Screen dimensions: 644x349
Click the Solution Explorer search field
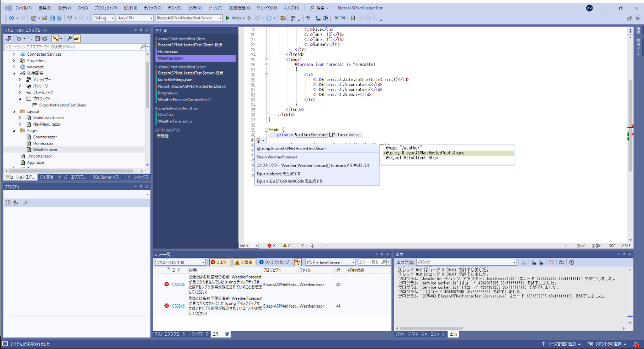point(72,47)
